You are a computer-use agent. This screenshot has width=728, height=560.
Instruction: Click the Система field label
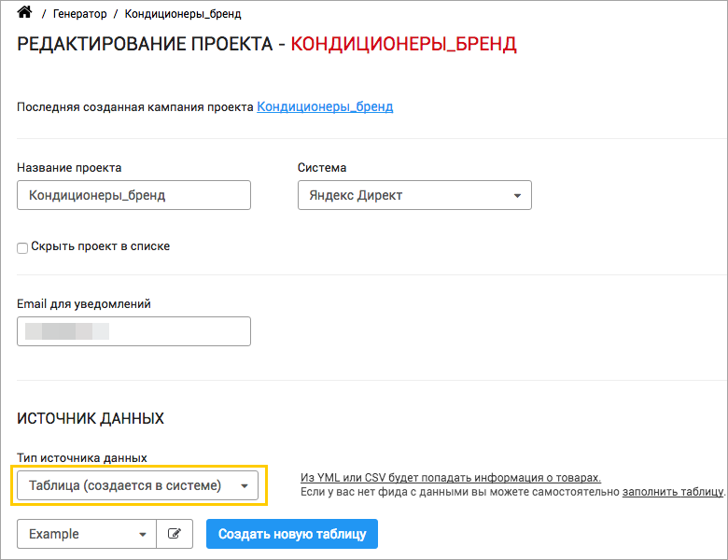[x=322, y=168]
